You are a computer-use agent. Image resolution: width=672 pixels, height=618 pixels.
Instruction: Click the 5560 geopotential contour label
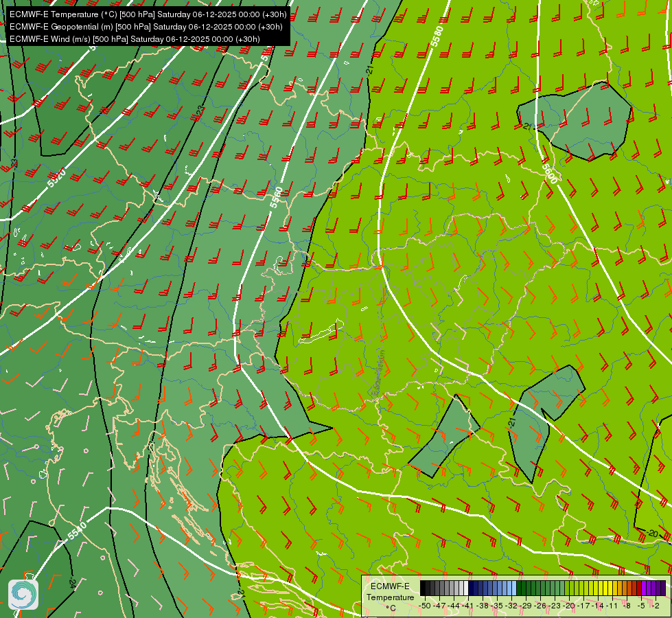[x=277, y=198]
